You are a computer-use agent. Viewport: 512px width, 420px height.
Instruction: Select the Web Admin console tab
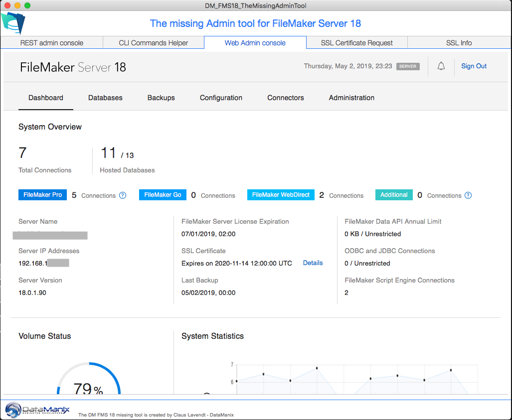pos(255,43)
